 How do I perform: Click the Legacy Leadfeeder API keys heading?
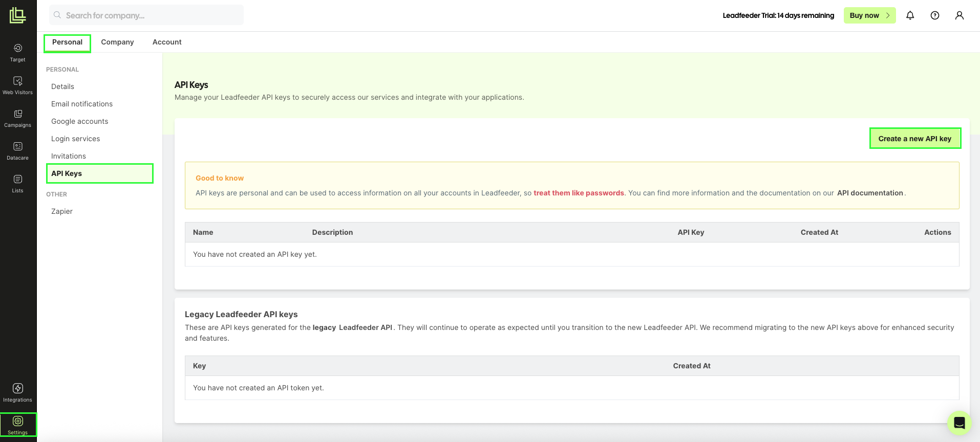(241, 315)
